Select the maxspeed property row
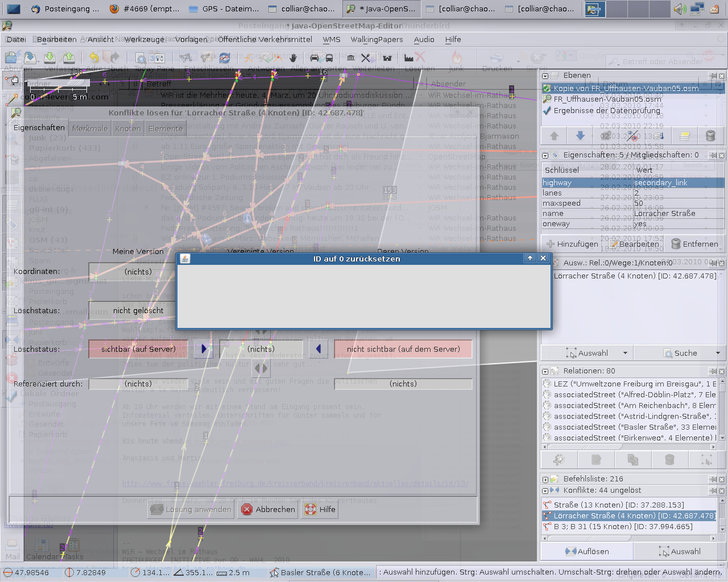 586,203
